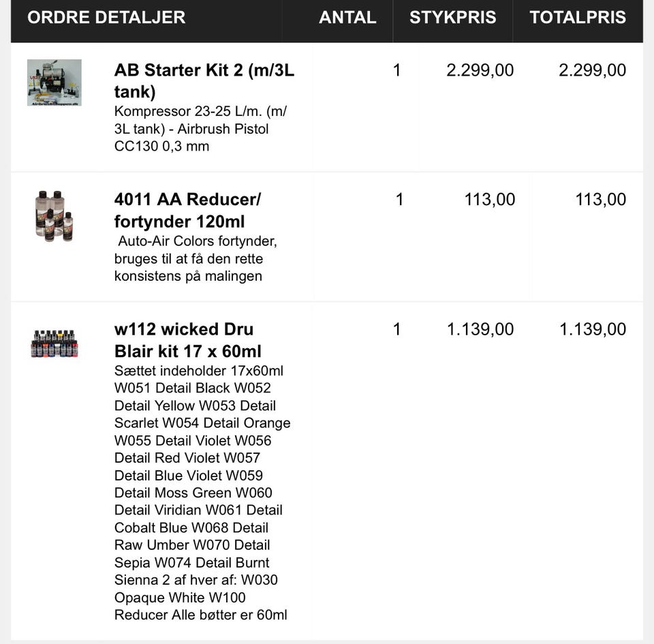Click the quantity for the Dru Blair kit
This screenshot has height=644, width=654.
click(397, 329)
